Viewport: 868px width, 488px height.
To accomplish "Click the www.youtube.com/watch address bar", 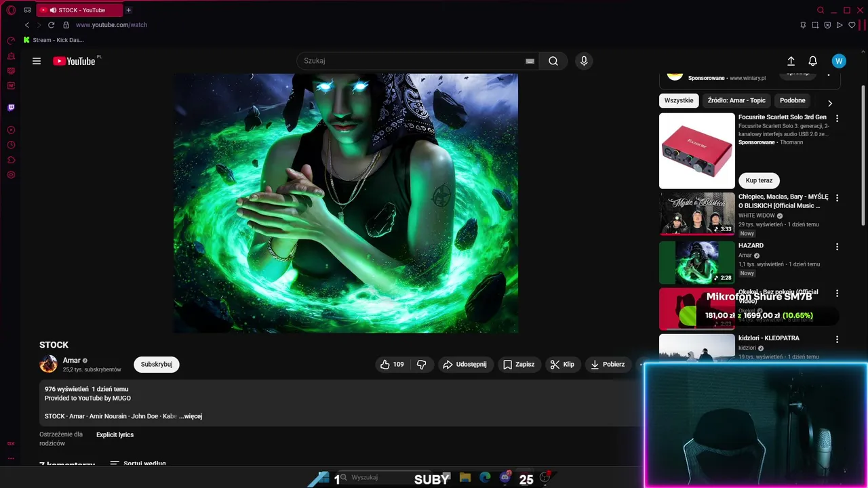I will pyautogui.click(x=111, y=25).
